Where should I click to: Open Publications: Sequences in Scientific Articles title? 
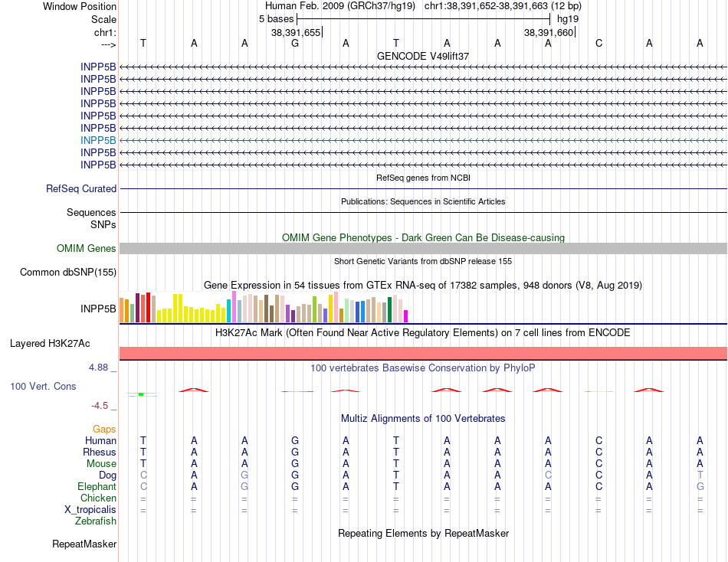pos(423,201)
